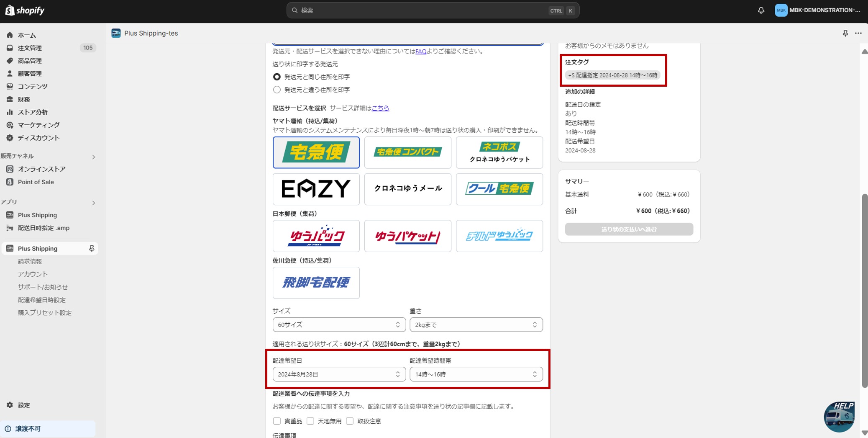Select ネコポス クロネコゆうパケット service
Screen dimensions: 868x438
pyautogui.click(x=499, y=152)
